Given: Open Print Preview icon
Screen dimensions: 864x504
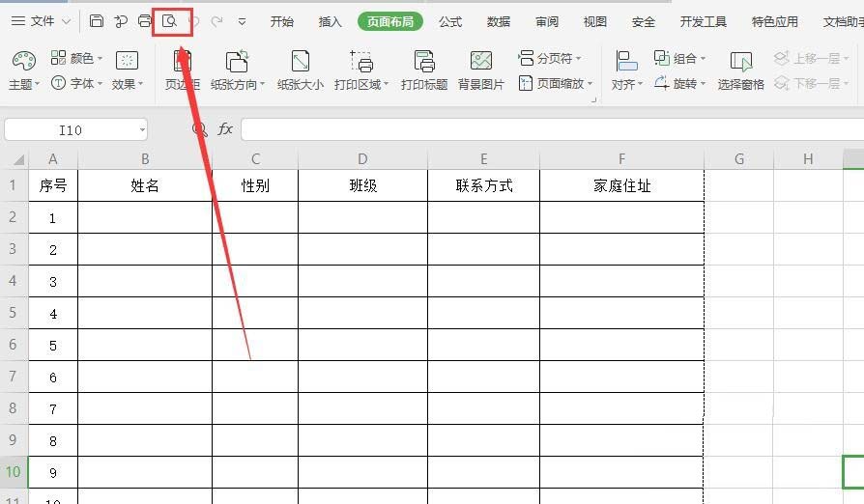Looking at the screenshot, I should [170, 21].
